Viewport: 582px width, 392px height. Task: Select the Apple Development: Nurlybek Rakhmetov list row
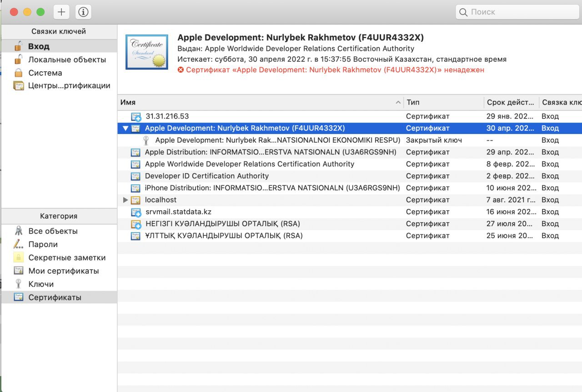(350, 129)
